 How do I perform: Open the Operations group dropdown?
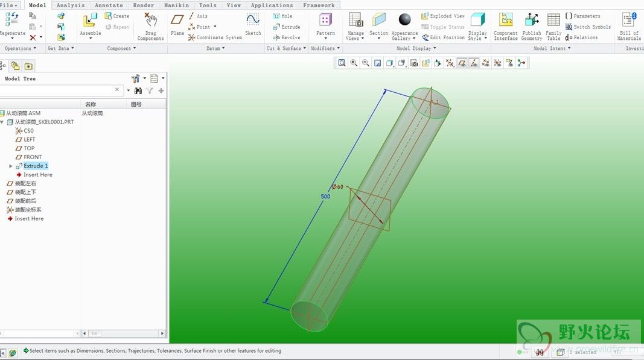20,48
